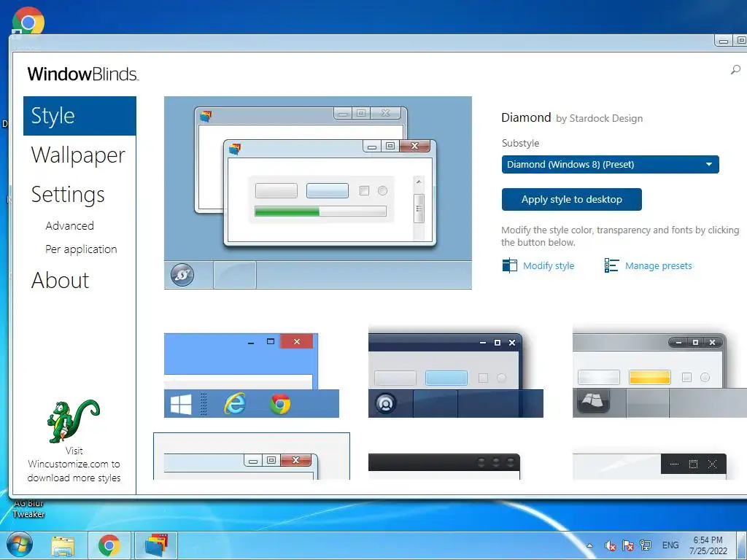Viewport: 747px width, 560px height.
Task: Click the Manage presets link
Action: [659, 265]
